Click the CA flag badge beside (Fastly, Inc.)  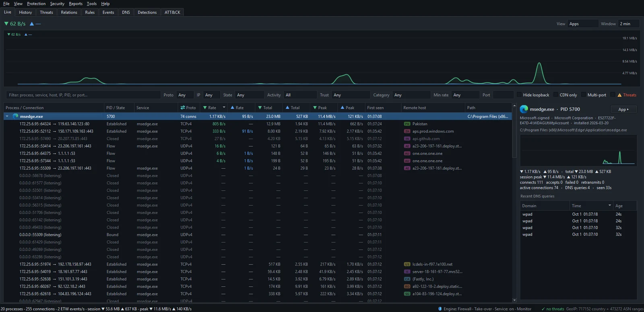click(x=407, y=279)
